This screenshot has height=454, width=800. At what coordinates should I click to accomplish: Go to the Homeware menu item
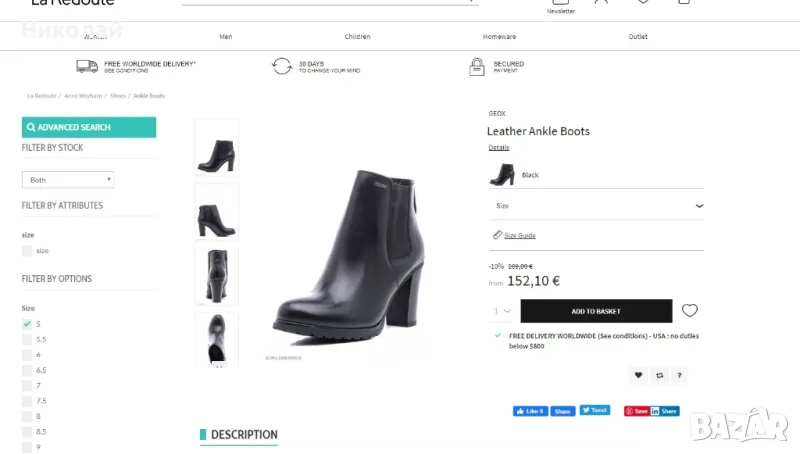point(500,37)
